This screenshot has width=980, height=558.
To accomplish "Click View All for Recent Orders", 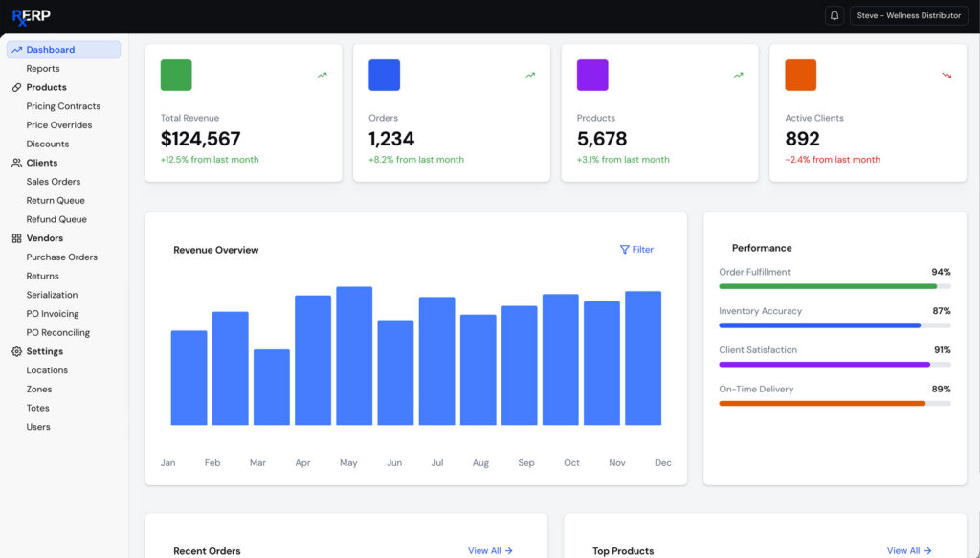I will coord(490,550).
